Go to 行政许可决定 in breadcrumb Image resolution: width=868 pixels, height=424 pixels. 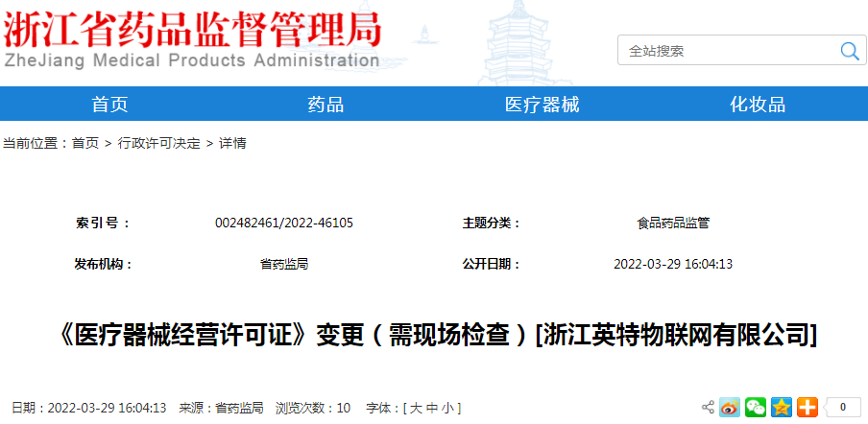(x=158, y=144)
